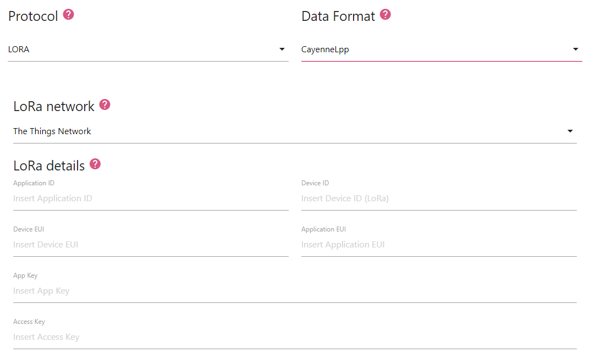Focus the Insert Application ID field

pos(151,198)
